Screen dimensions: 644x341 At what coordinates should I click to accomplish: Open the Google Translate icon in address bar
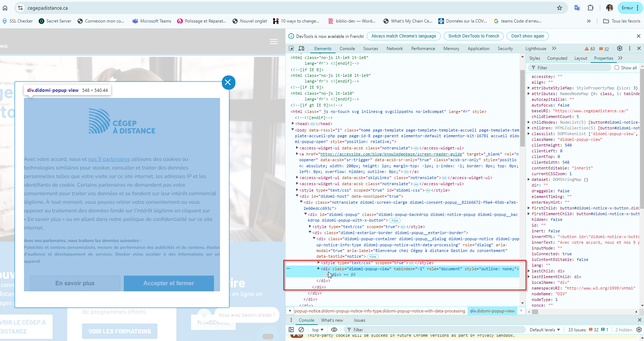pos(577,8)
